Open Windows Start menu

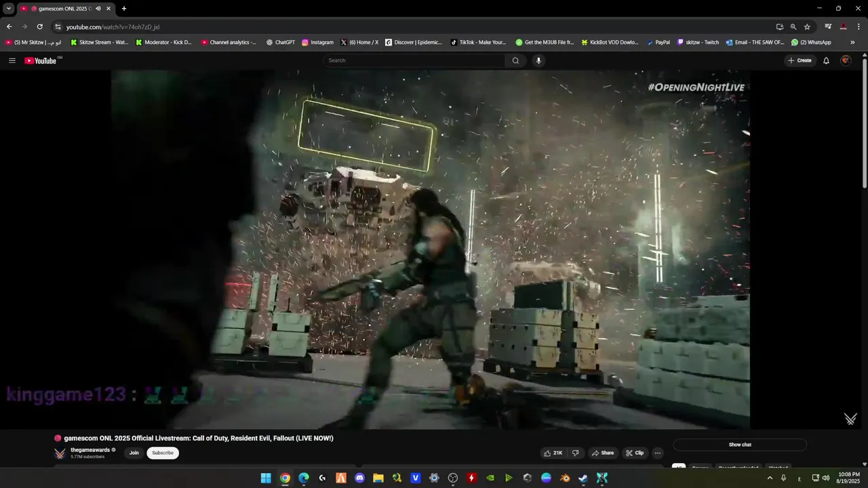click(266, 478)
